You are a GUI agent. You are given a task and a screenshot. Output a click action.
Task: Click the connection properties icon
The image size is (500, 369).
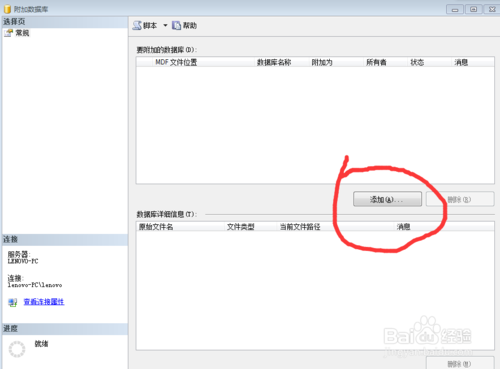(x=13, y=302)
